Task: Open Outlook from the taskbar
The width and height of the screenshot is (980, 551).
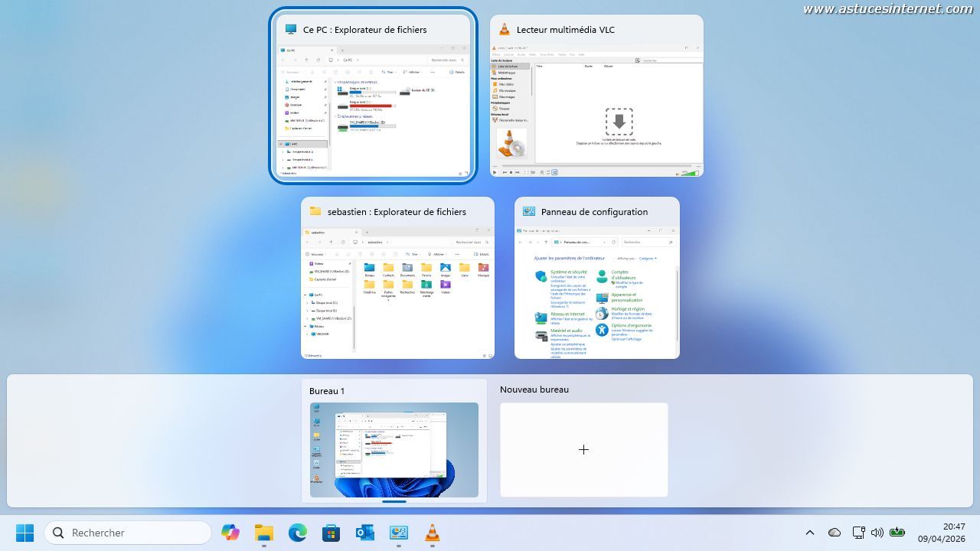Action: pyautogui.click(x=365, y=533)
